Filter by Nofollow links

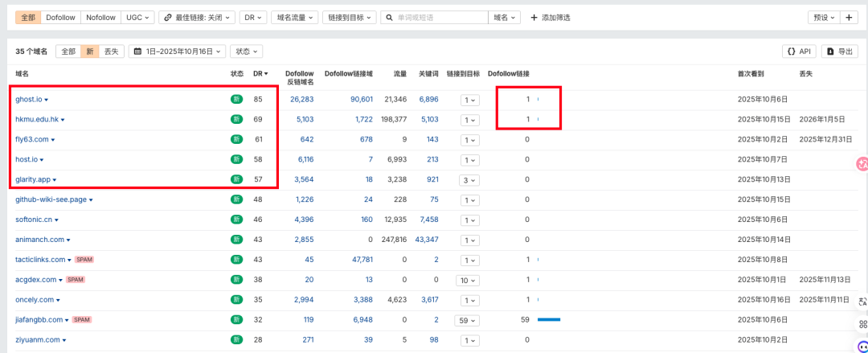(x=100, y=18)
